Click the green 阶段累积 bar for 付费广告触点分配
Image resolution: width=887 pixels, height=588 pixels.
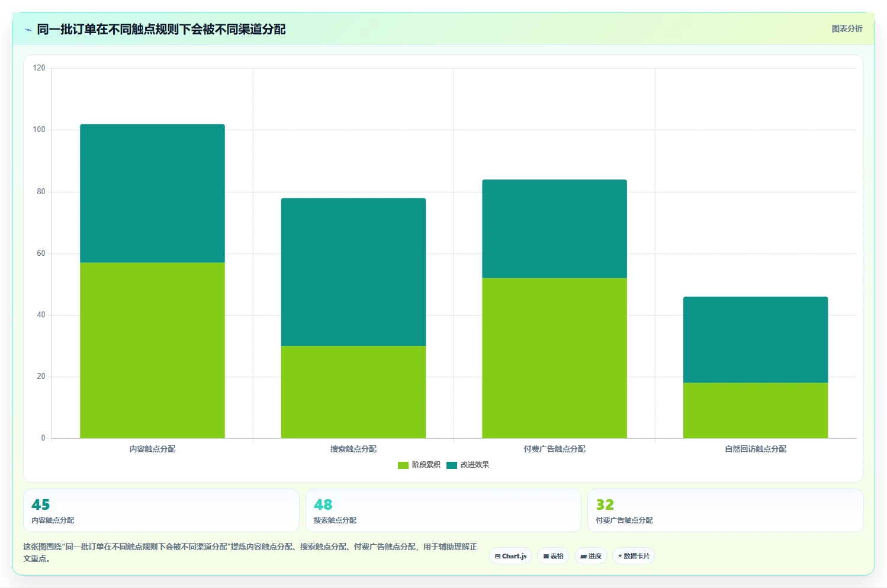tap(554, 358)
